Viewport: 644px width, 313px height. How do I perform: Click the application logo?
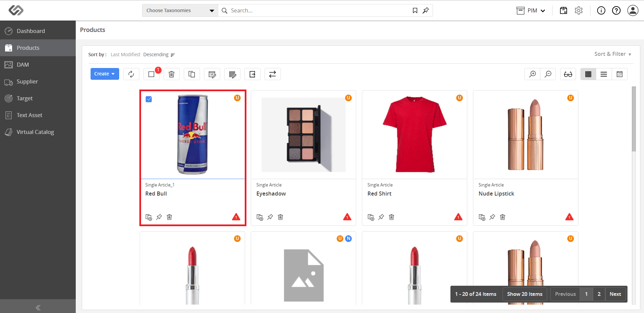pyautogui.click(x=16, y=10)
